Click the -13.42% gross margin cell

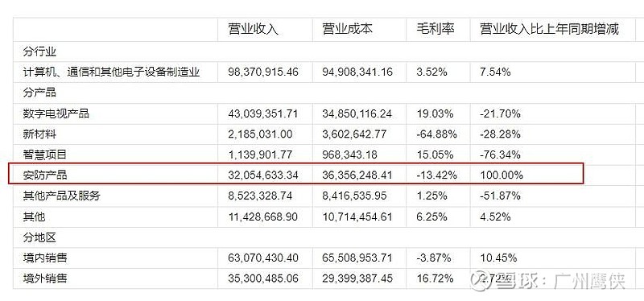436,175
